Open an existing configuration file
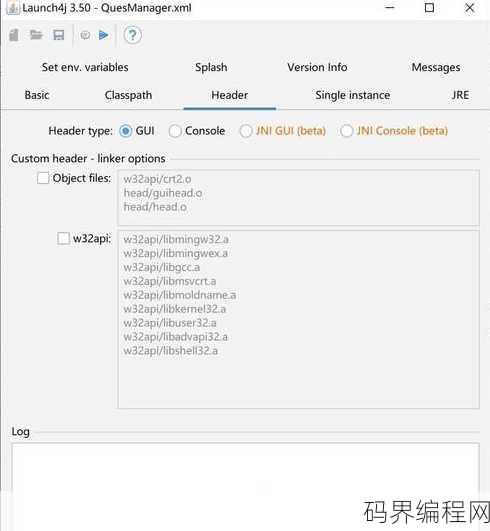The height and width of the screenshot is (531, 490). click(x=36, y=35)
